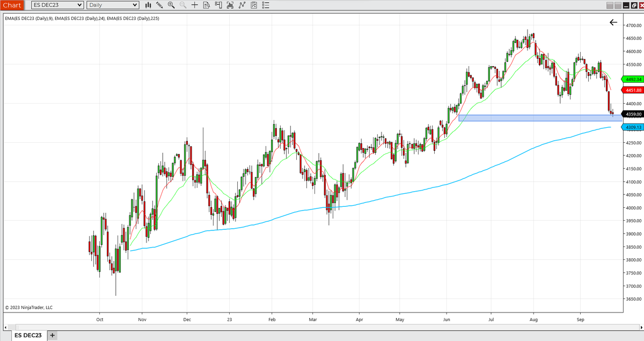Click the bracketed bars toolbar icon

[230, 5]
